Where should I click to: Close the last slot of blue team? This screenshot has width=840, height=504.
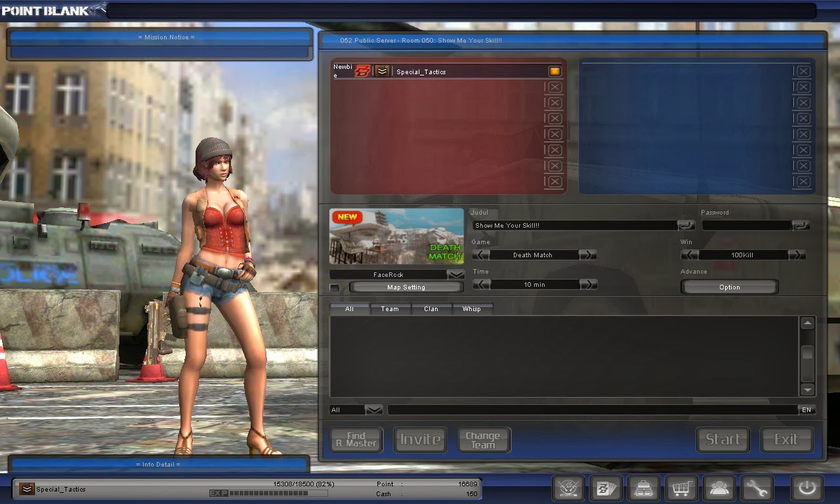[803, 182]
